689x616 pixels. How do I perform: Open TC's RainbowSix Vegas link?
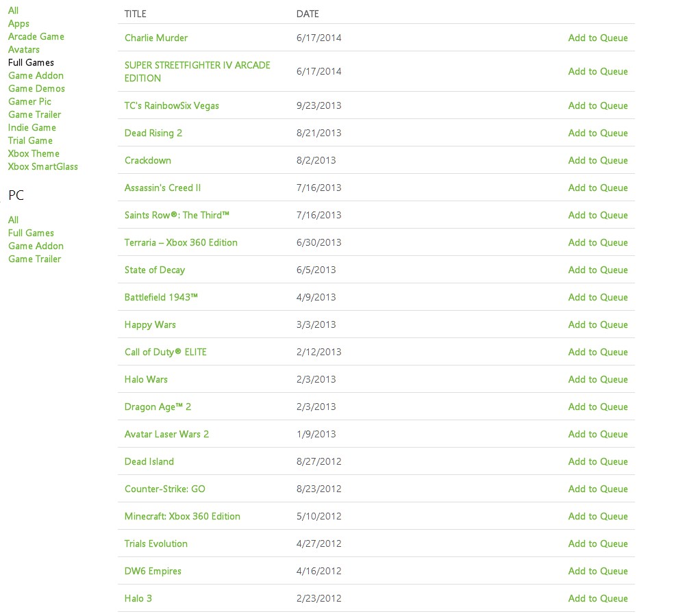[x=171, y=106]
